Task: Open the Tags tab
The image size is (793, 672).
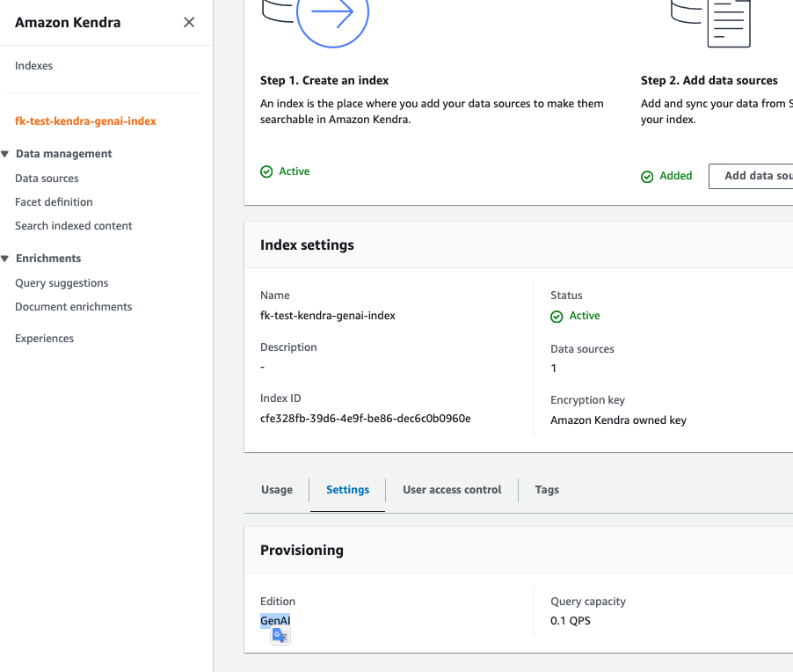Action: (547, 490)
